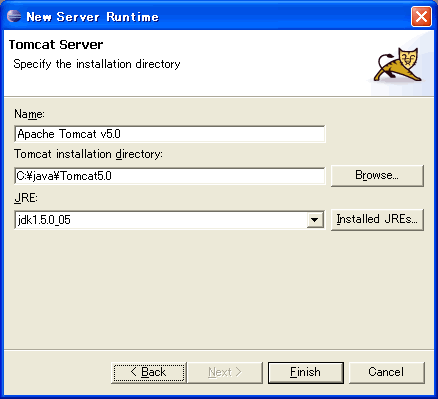Click the Tomcat installation directory field

[170, 176]
